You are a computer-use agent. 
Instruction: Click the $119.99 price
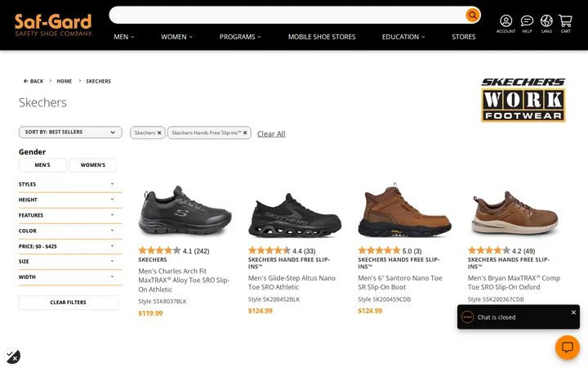coord(150,313)
